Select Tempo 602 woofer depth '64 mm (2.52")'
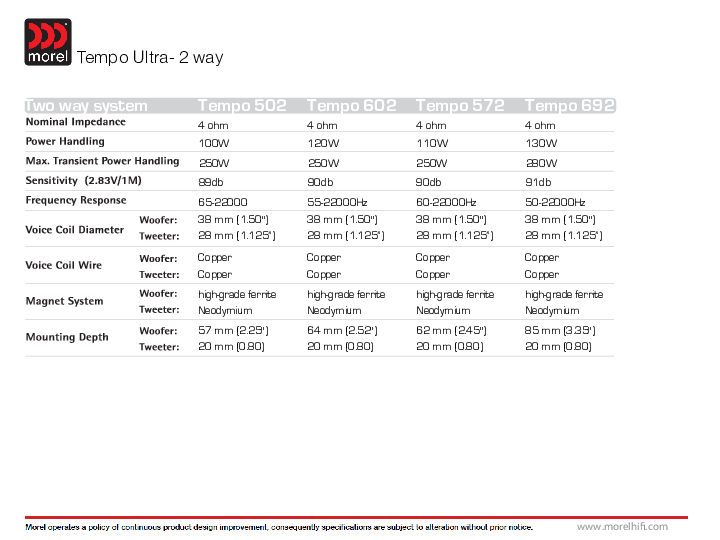The width and height of the screenshot is (720, 540). coord(342,330)
